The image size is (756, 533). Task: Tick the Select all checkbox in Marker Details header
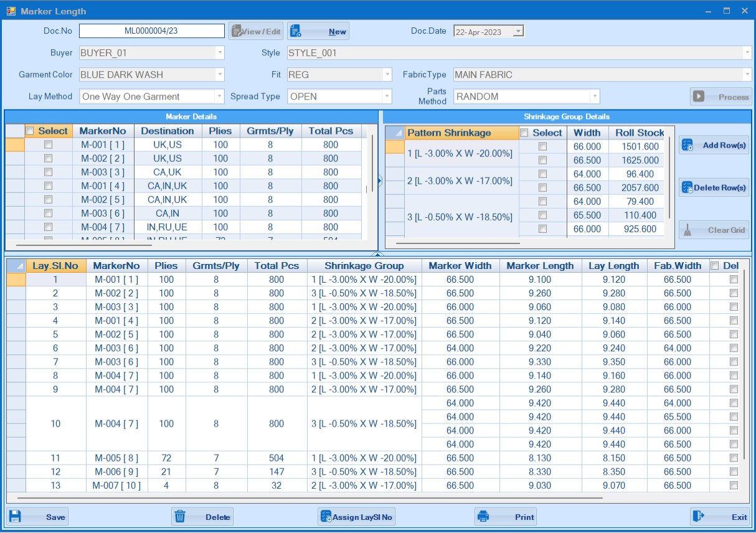click(29, 131)
